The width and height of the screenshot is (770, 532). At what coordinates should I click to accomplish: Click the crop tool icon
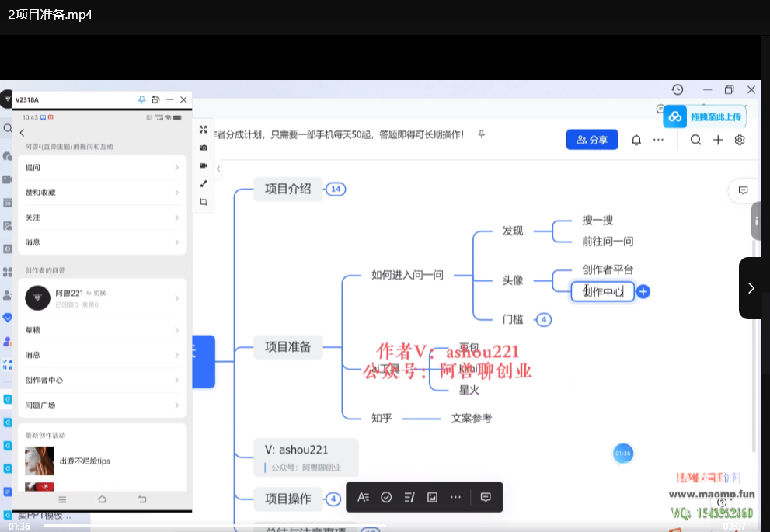tap(203, 202)
